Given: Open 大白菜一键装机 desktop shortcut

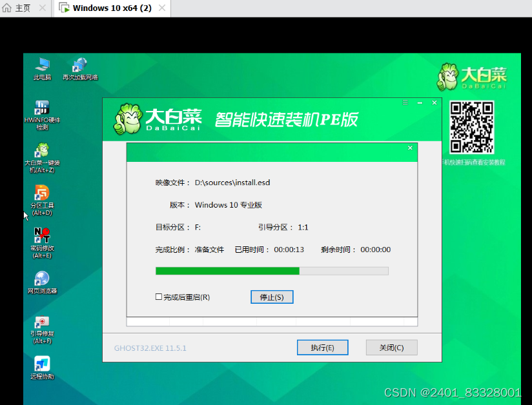Looking at the screenshot, I should point(42,158).
